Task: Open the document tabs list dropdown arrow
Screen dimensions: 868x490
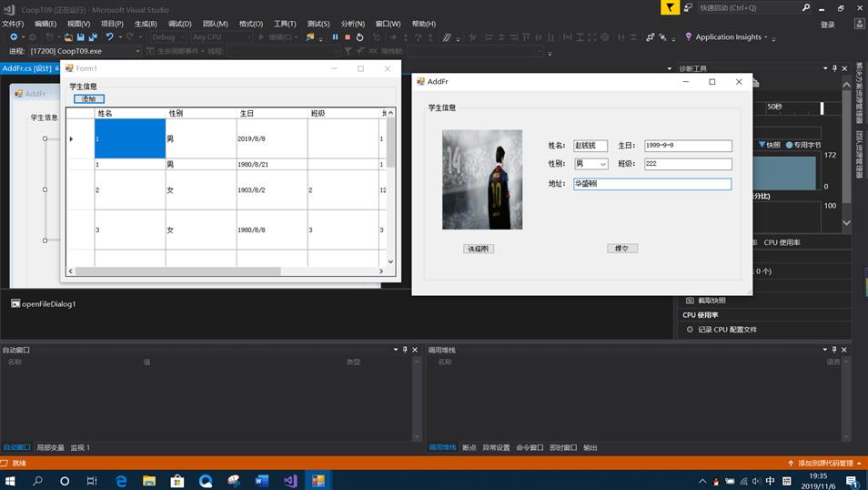Action: pyautogui.click(x=670, y=68)
